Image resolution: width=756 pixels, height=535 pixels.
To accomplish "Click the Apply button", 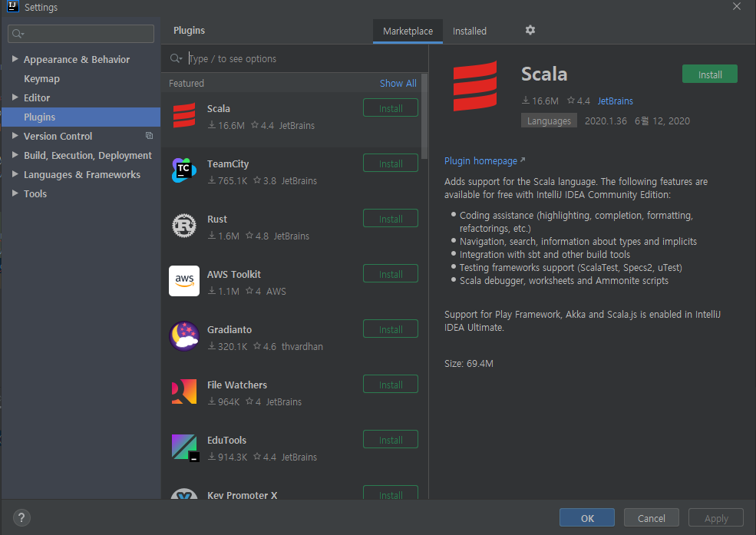I will [716, 518].
